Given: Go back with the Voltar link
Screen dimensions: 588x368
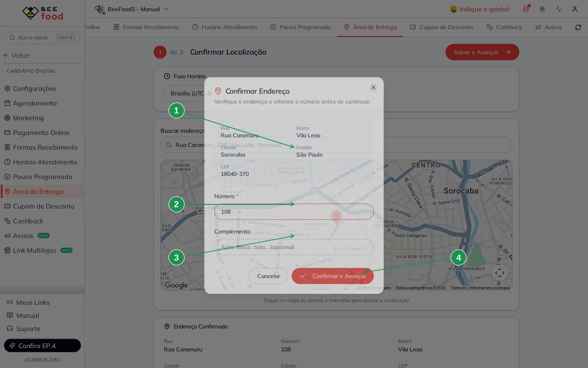Looking at the screenshot, I should [16, 56].
